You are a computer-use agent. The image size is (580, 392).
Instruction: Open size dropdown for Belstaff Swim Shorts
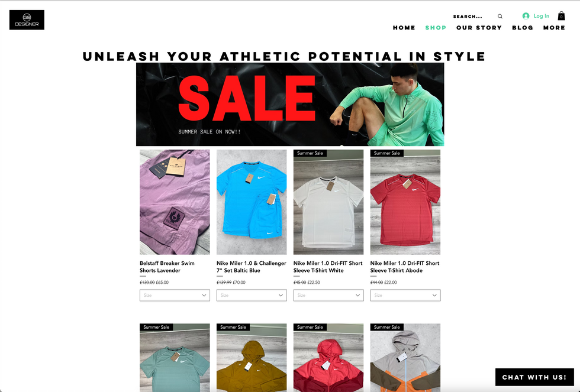click(175, 295)
